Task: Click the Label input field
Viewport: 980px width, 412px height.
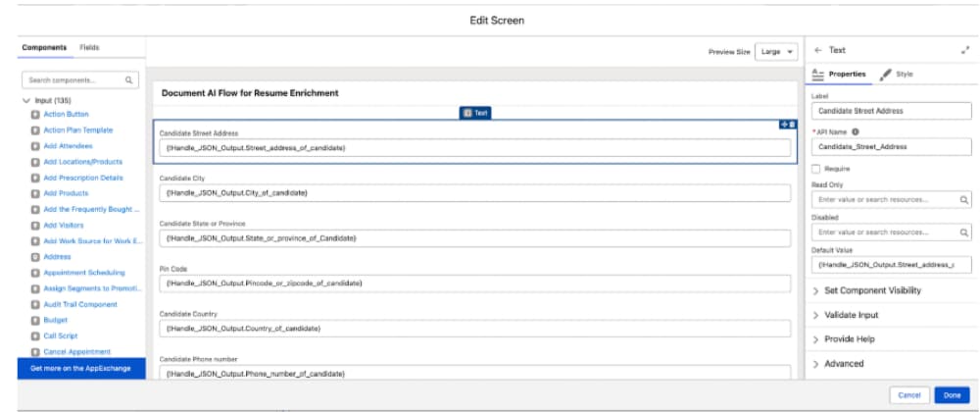Action: click(891, 111)
